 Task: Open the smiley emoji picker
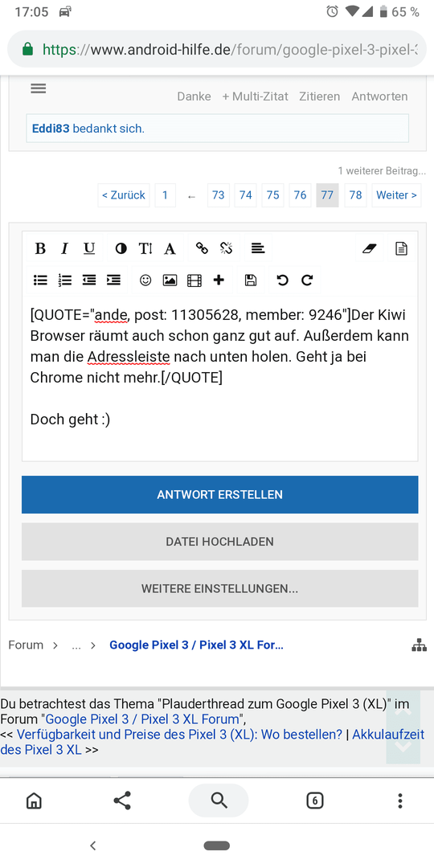tap(145, 280)
